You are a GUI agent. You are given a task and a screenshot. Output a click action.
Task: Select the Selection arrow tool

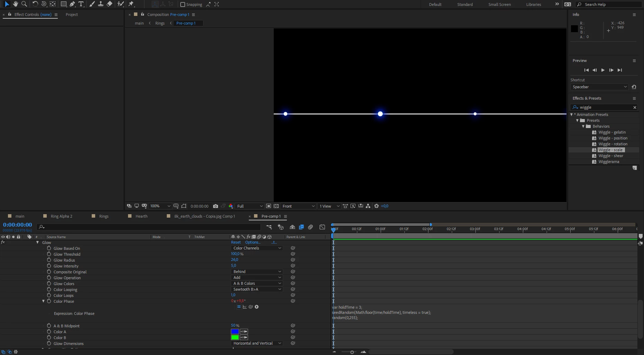coord(7,4)
